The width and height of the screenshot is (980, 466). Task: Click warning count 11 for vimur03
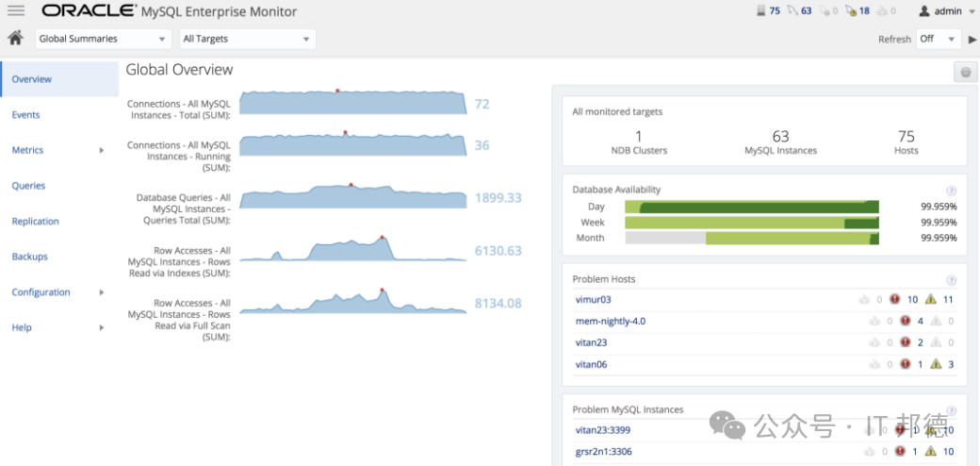click(948, 299)
